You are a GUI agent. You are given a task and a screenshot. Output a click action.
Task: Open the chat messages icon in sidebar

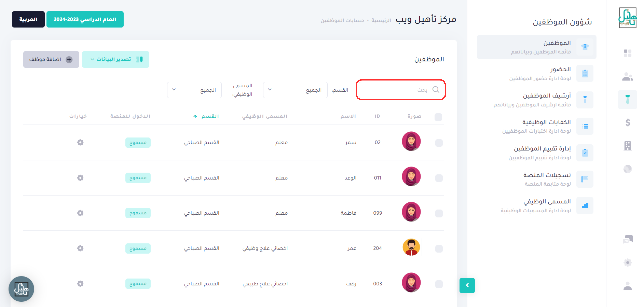[x=627, y=239]
